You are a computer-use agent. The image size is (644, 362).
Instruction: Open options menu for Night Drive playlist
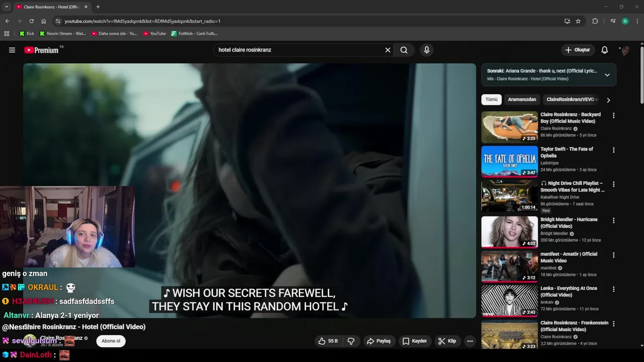coord(613,184)
